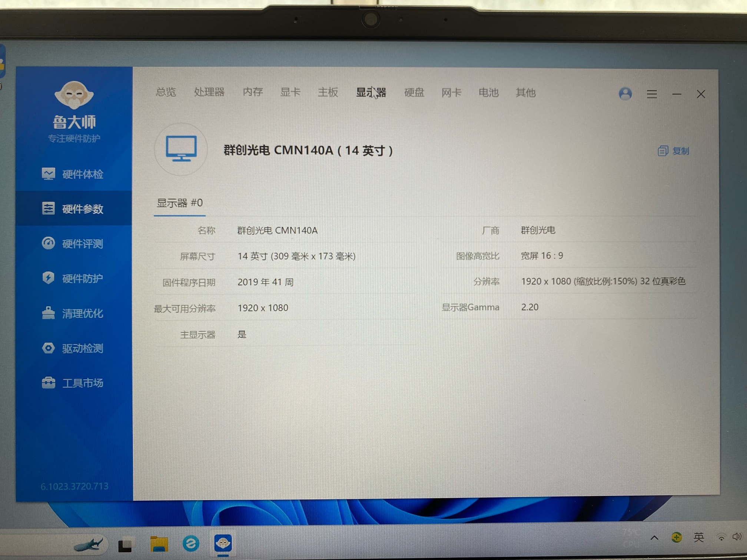
Task: Switch to the Memory (内存) tab
Action: (x=253, y=92)
